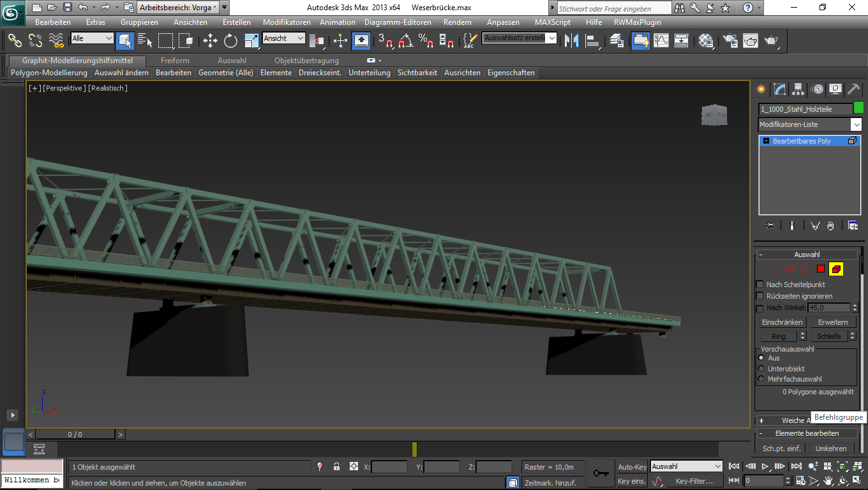868x490 pixels.
Task: Click the Mirror tool icon
Action: click(x=572, y=41)
